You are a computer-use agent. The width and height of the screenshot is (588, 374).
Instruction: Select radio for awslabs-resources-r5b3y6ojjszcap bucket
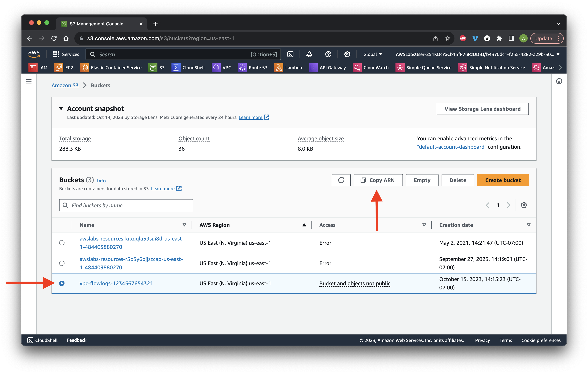pyautogui.click(x=62, y=263)
